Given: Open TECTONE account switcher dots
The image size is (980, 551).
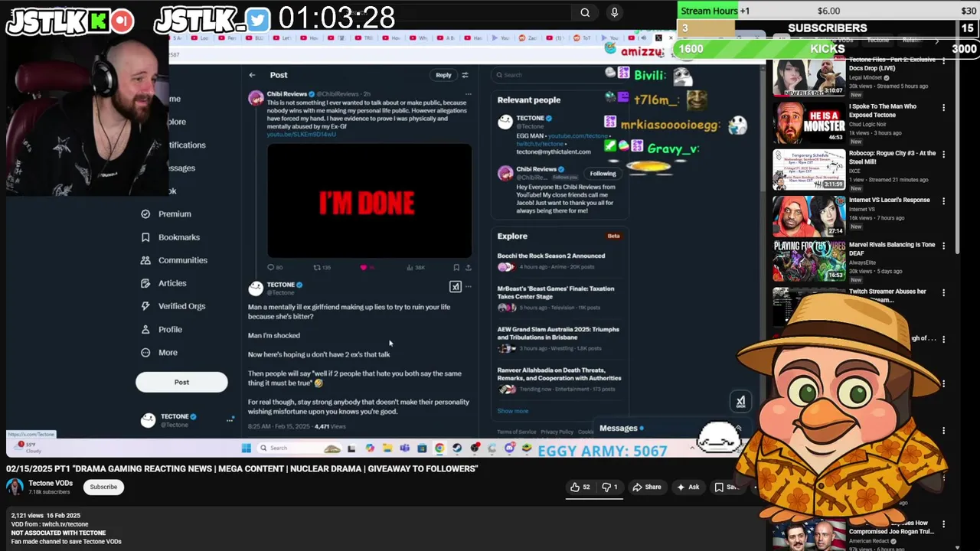Looking at the screenshot, I should click(230, 419).
